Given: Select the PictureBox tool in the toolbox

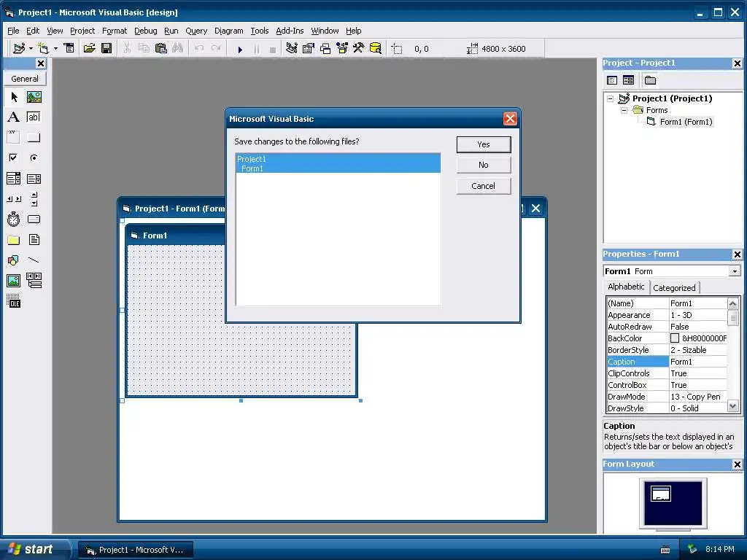Looking at the screenshot, I should point(34,97).
